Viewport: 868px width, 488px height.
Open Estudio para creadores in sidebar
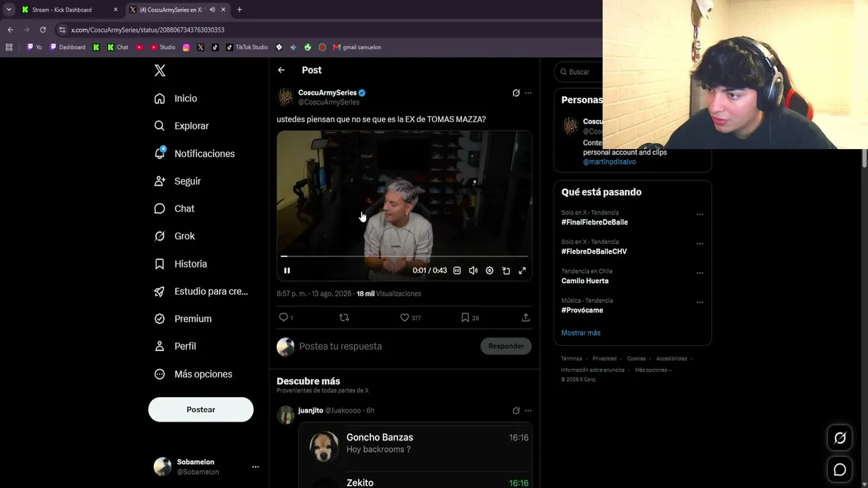tap(201, 291)
